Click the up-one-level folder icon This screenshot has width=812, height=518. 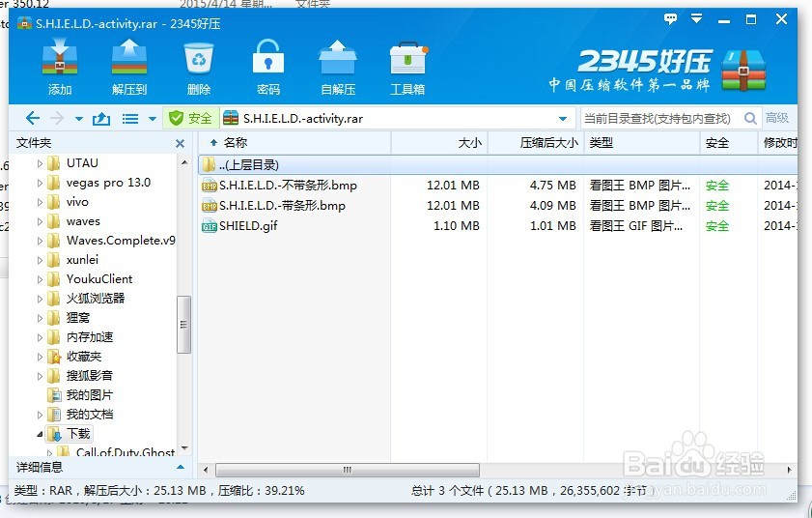[x=101, y=119]
